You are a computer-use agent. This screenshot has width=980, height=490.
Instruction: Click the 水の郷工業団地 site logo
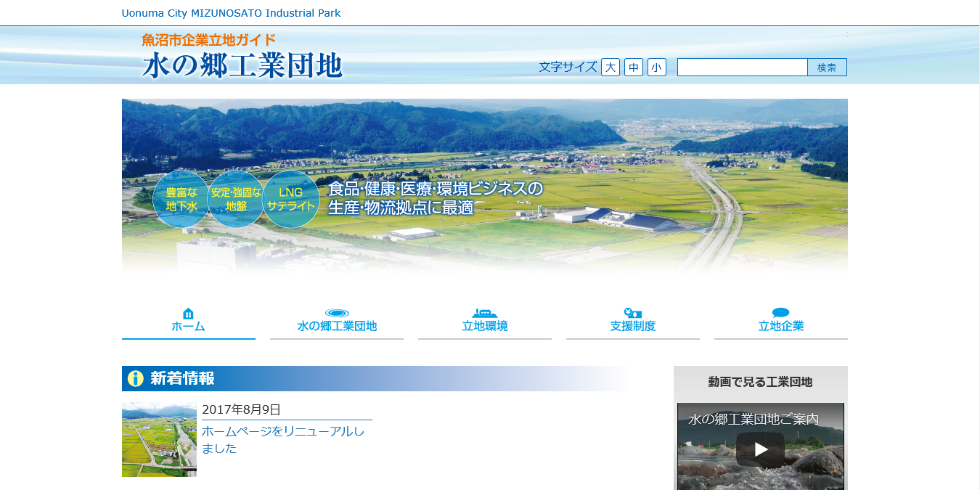point(242,65)
